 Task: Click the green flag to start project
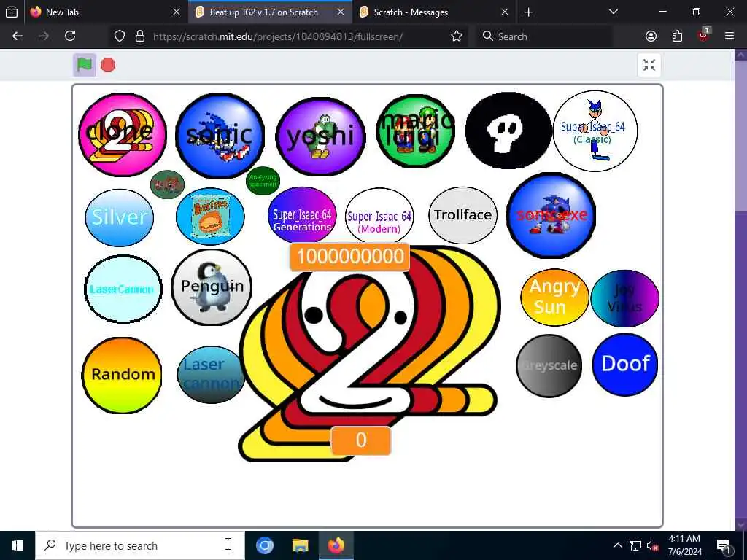point(85,65)
